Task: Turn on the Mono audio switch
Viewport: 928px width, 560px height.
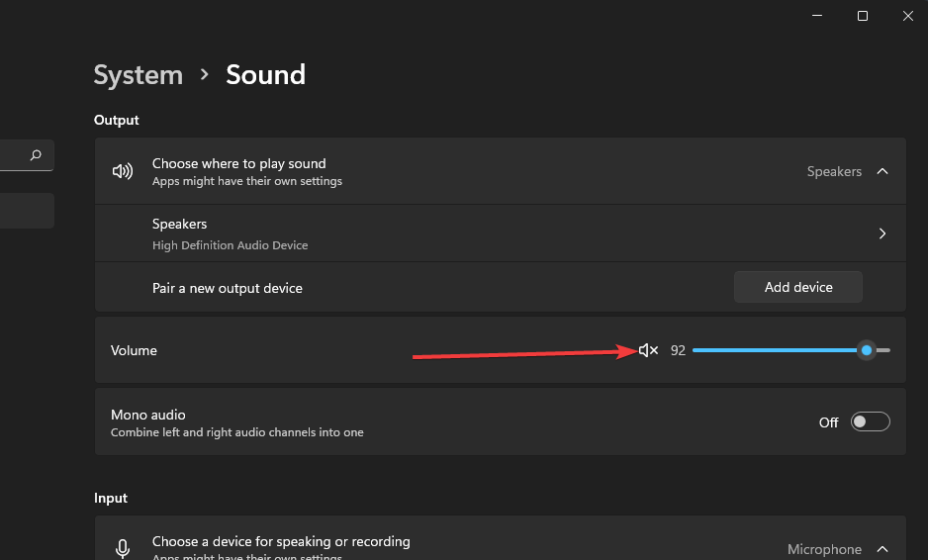Action: pos(870,422)
